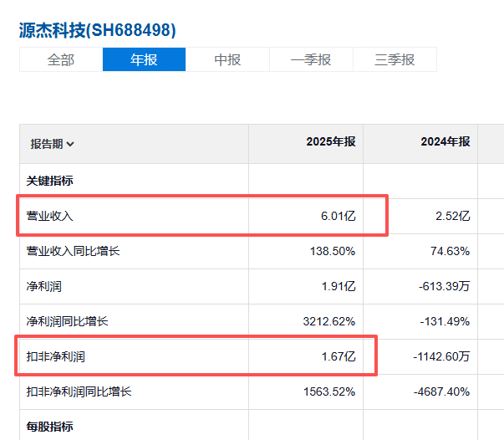Select the 138.50% growth value

coord(333,251)
